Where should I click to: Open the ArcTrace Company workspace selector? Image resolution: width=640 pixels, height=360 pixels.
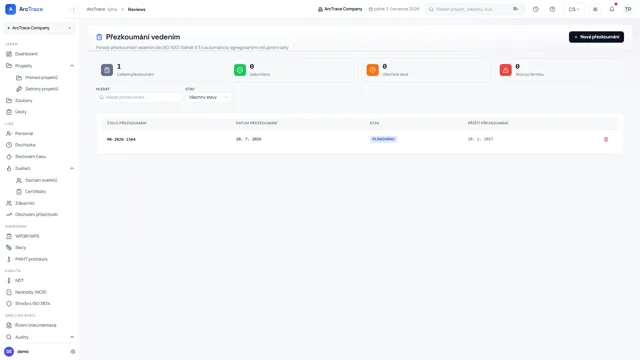(x=40, y=28)
